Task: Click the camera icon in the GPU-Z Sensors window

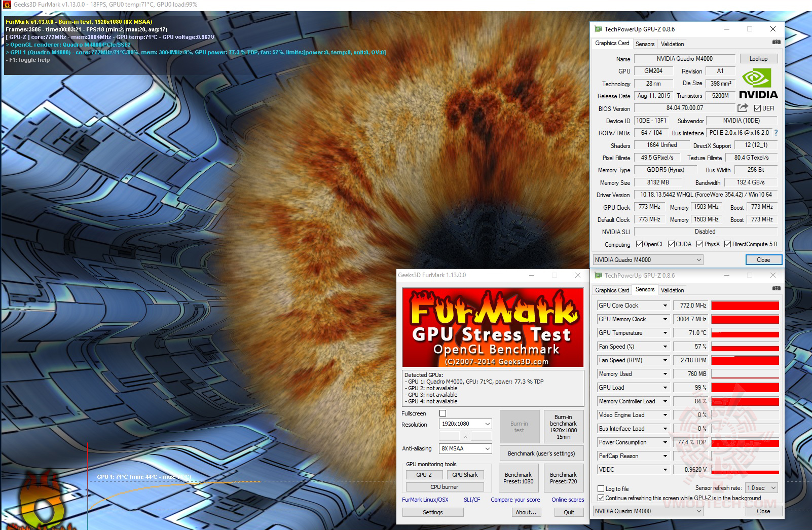Action: pyautogui.click(x=776, y=288)
